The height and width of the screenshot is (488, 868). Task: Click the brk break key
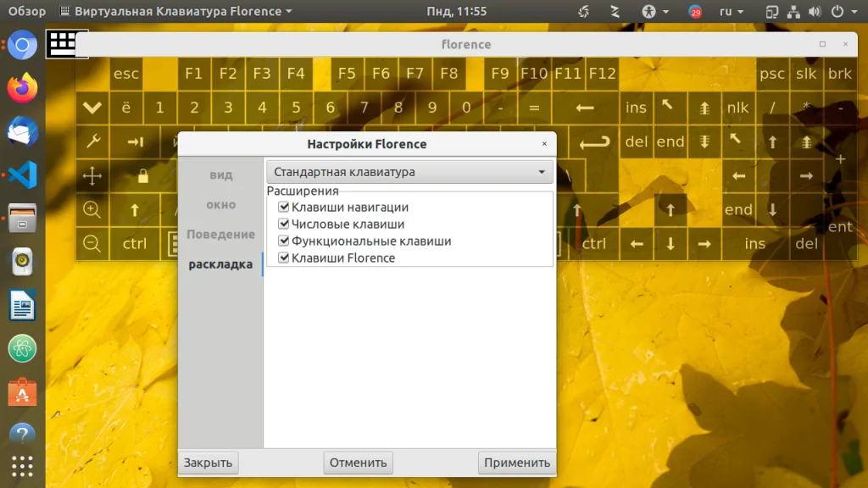(840, 74)
